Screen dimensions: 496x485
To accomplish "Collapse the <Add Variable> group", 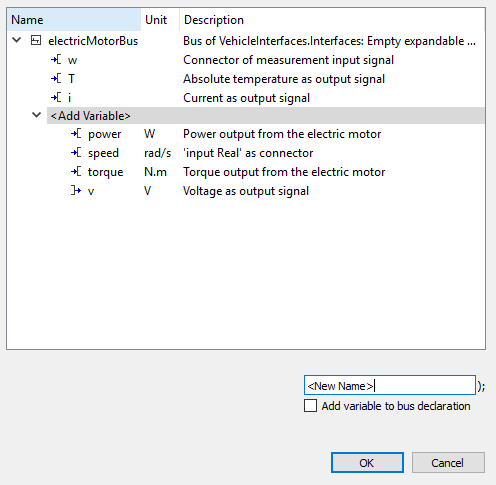I will 36,115.
